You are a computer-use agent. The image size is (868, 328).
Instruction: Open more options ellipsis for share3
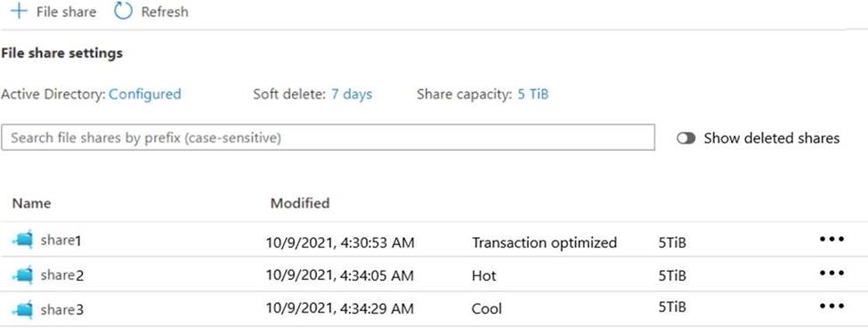coord(831,306)
